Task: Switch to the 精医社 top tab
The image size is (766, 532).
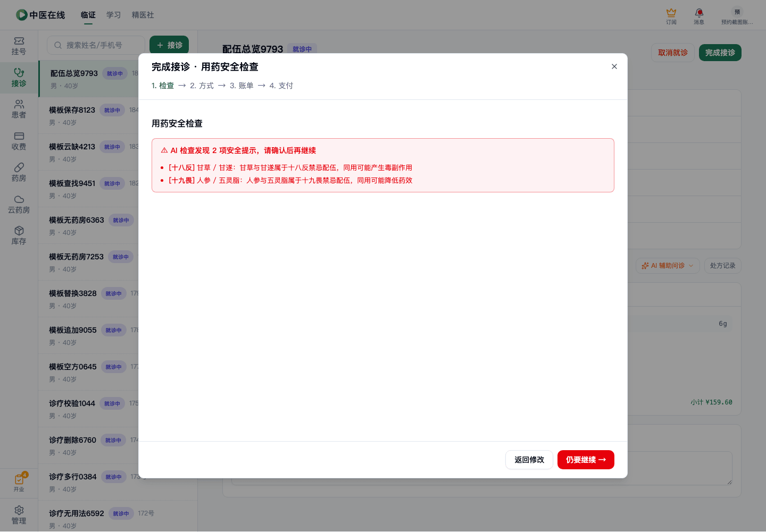Action: 143,15
